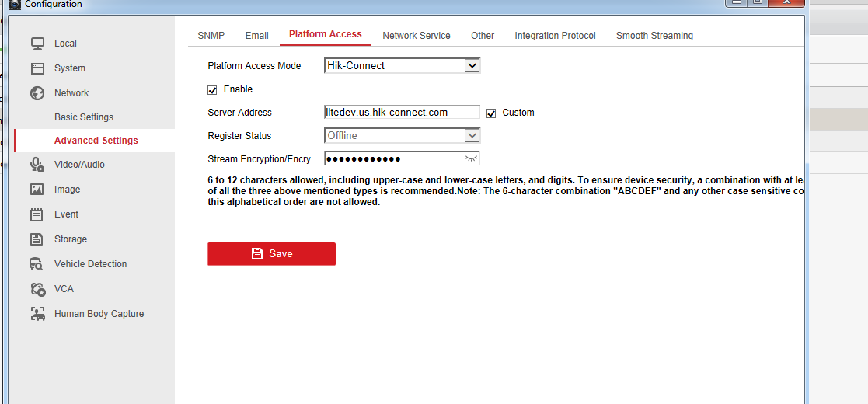Click the Image settings icon

point(37,190)
